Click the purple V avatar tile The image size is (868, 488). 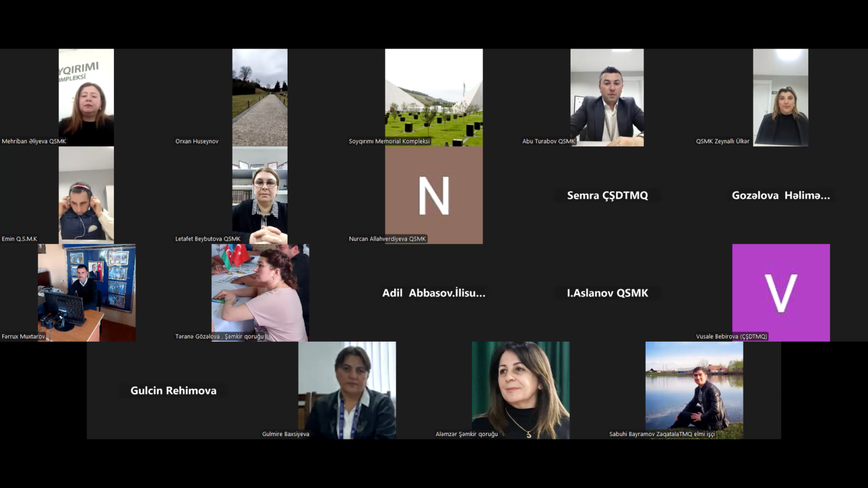tap(781, 292)
